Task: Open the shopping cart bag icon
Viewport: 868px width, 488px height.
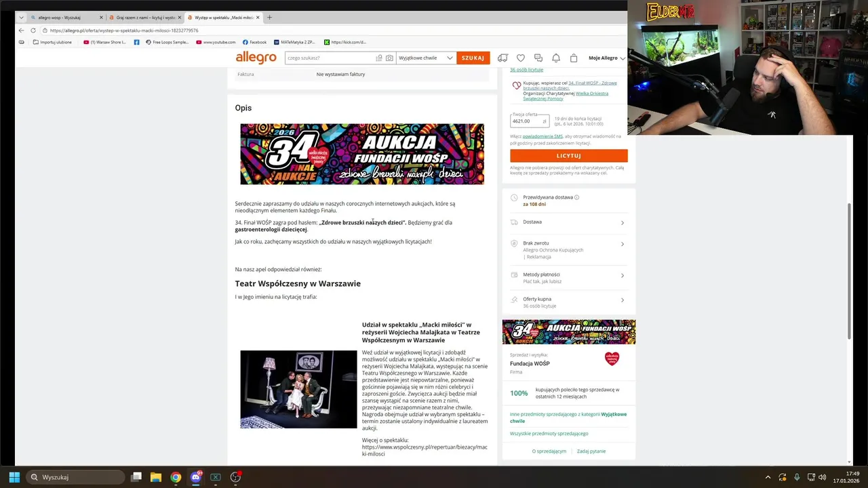Action: point(574,58)
